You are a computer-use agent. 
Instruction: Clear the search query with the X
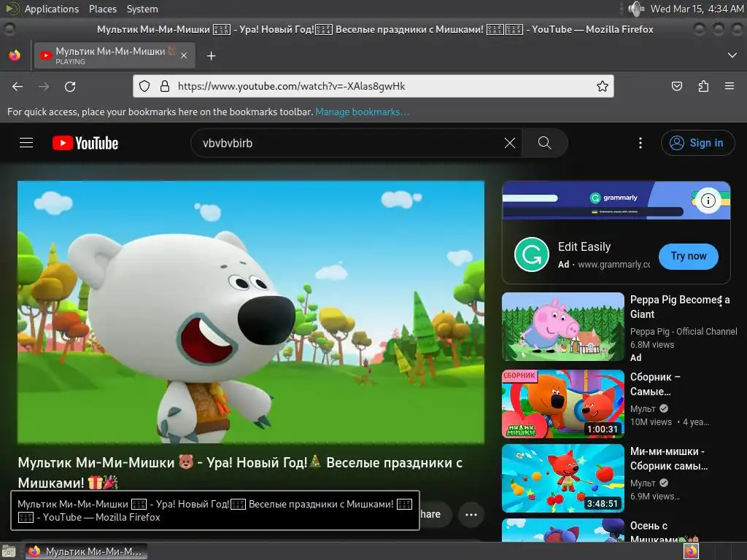click(510, 143)
